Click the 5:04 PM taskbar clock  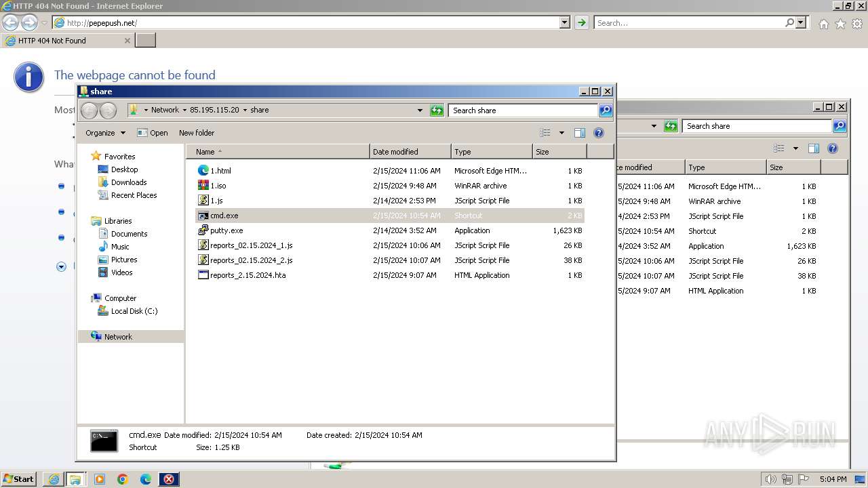click(x=833, y=479)
